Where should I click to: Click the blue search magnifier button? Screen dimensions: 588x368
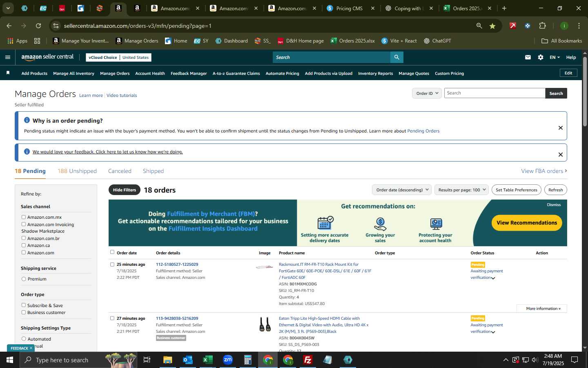[x=396, y=57]
